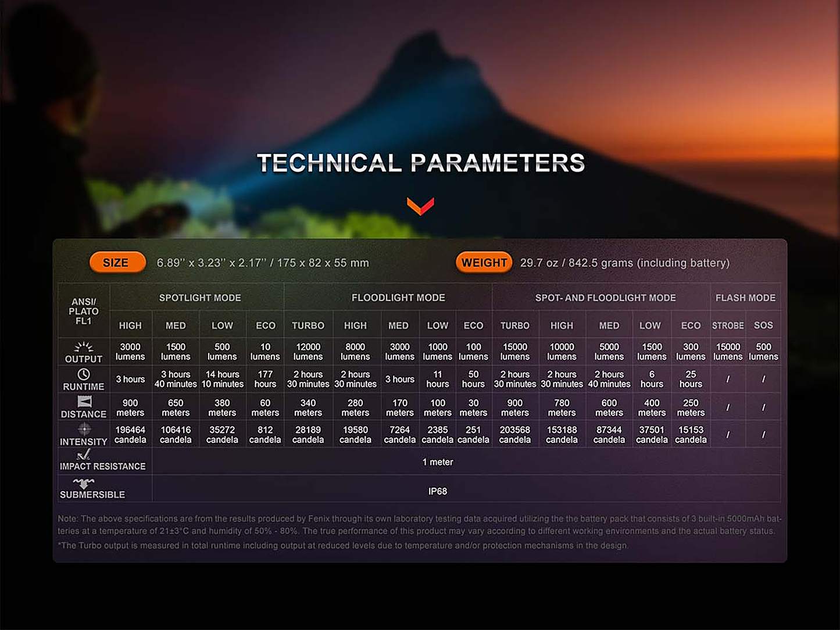Click the 196464 candela intensity cell

pos(130,435)
